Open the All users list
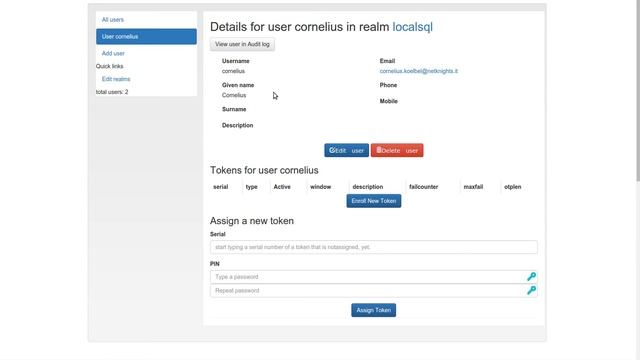Image resolution: width=640 pixels, height=360 pixels. point(113,20)
